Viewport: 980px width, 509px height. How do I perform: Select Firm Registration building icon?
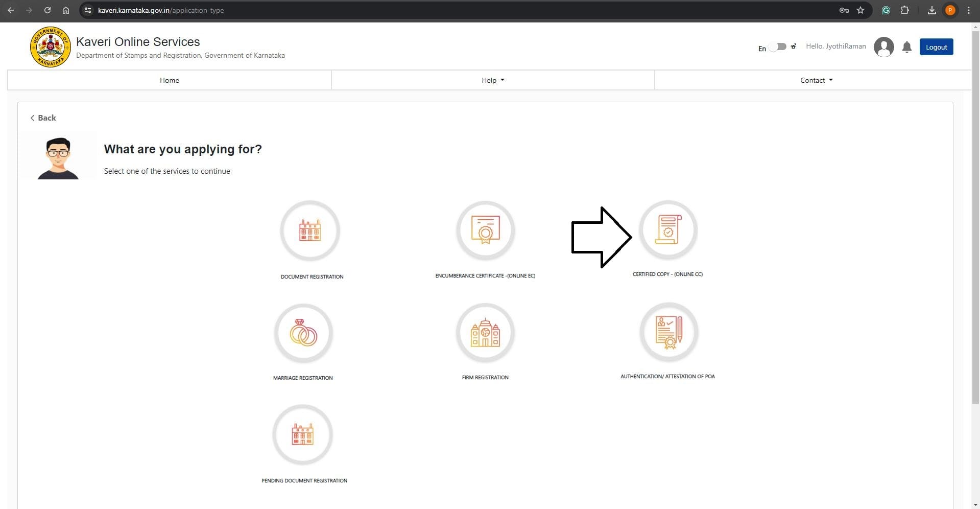coord(485,333)
